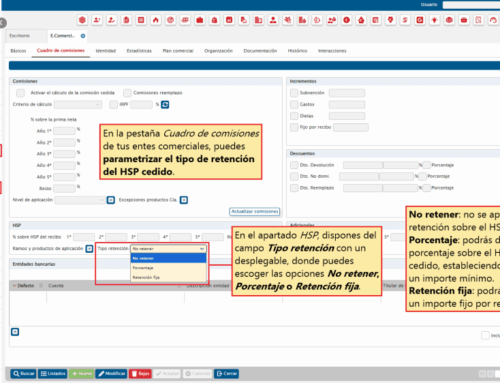
Task: Click the Año 1º percentage input field
Action: [x=64, y=131]
